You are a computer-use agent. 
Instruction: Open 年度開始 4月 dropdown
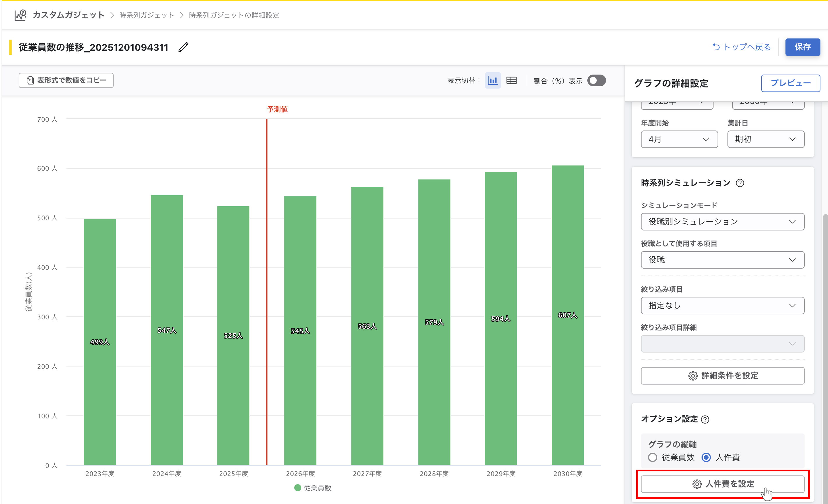click(x=679, y=139)
